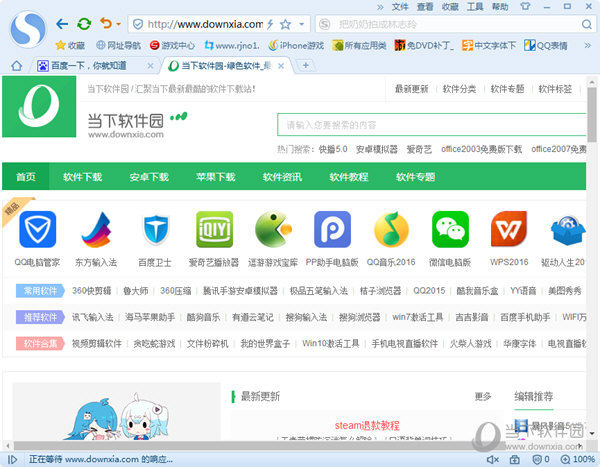
Task: Open the 文件 menu
Action: coord(400,7)
